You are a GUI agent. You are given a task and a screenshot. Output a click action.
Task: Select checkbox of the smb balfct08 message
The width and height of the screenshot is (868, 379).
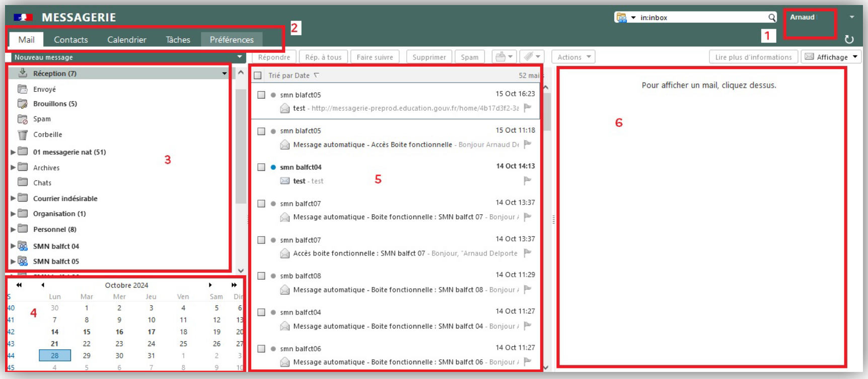point(261,276)
